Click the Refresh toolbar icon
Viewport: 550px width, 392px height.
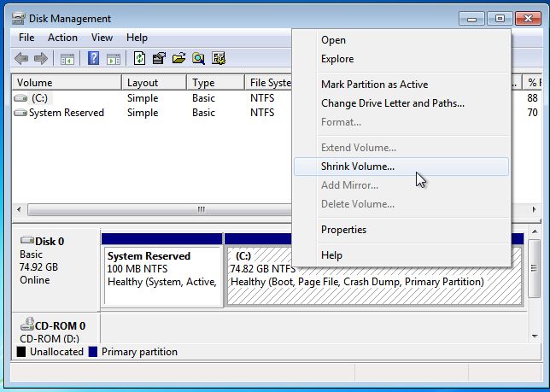[139, 58]
